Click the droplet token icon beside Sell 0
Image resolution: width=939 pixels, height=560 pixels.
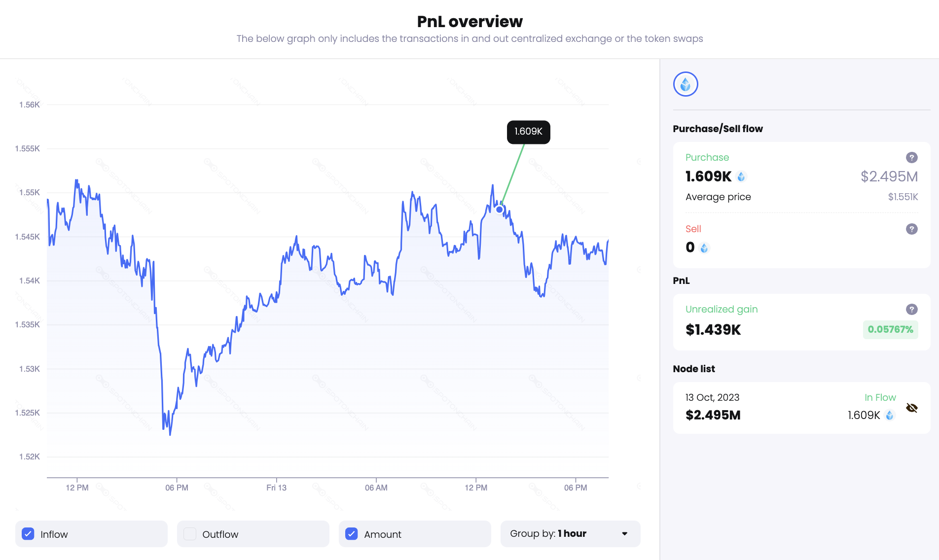(x=704, y=248)
